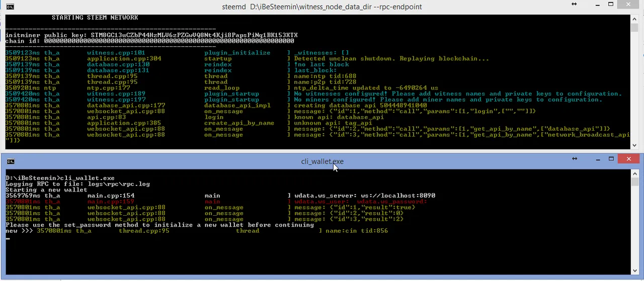Click the steemd scrollbar down arrow
The width and height of the screenshot is (644, 281).
(635, 145)
